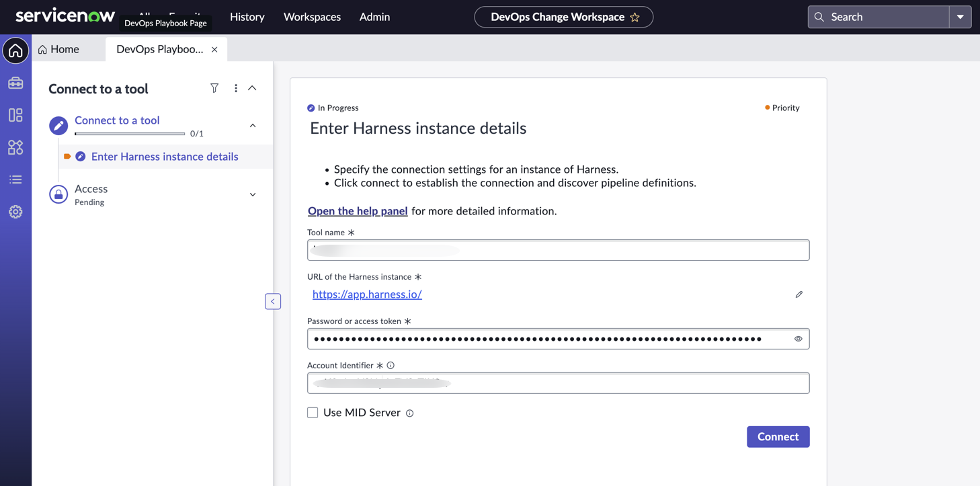Screen dimensions: 980x486
Task: Focus the Password or access token field
Action: pos(559,339)
